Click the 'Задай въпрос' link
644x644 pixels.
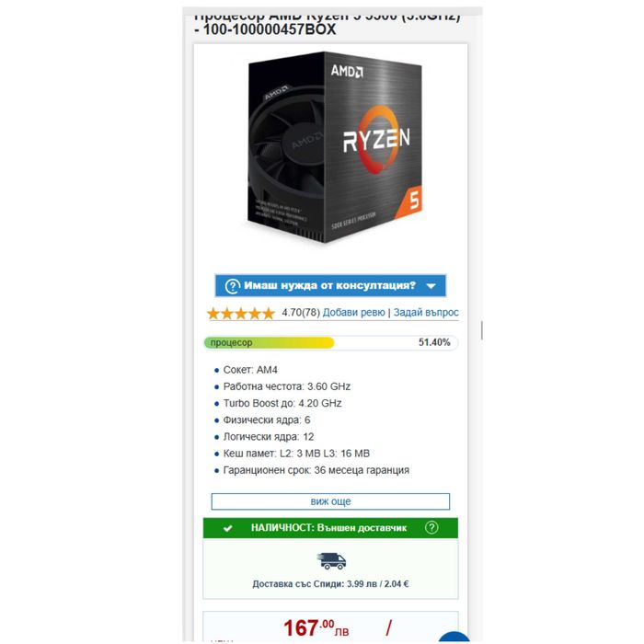coord(426,313)
